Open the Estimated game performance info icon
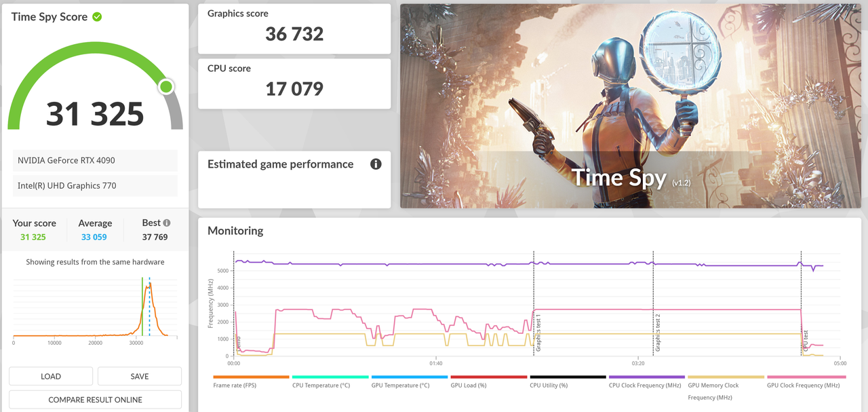The image size is (868, 412). click(x=376, y=164)
